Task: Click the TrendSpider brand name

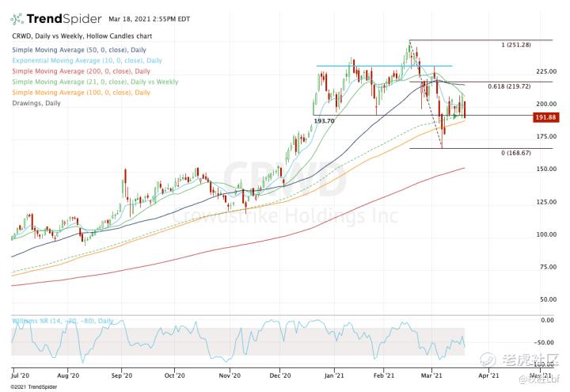Action: click(64, 19)
